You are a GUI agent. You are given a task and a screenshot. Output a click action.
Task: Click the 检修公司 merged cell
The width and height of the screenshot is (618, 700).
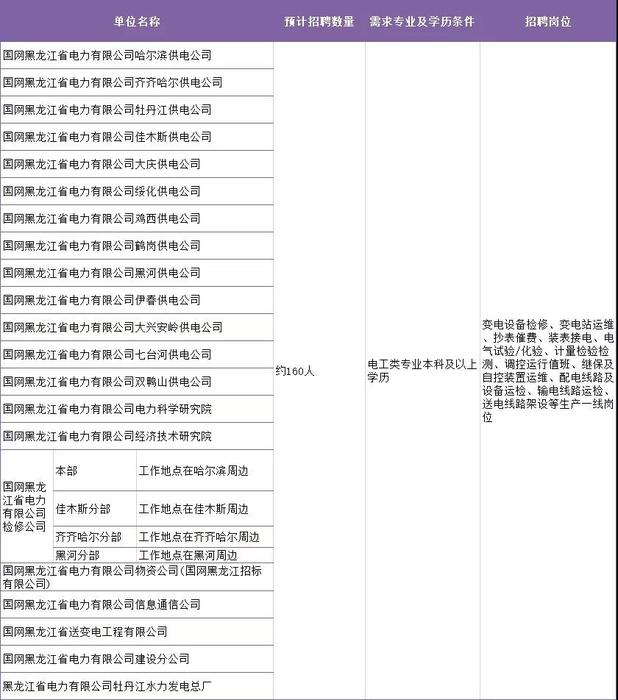(x=27, y=507)
